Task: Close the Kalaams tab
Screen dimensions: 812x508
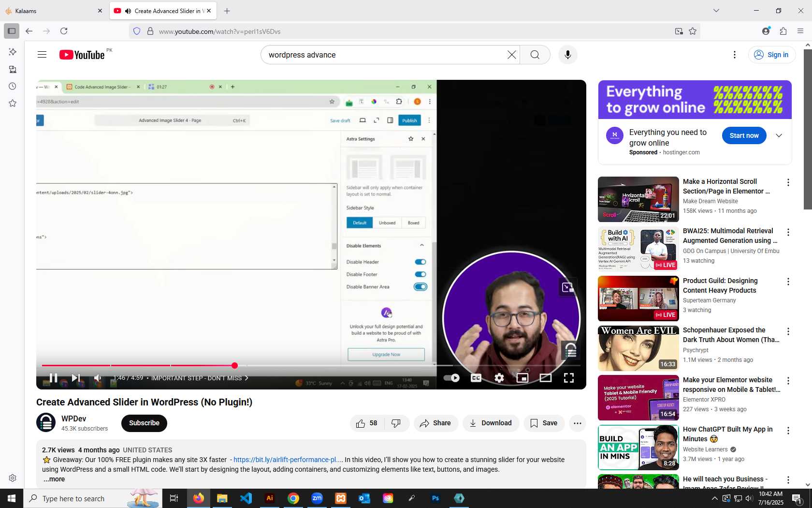Action: click(100, 11)
